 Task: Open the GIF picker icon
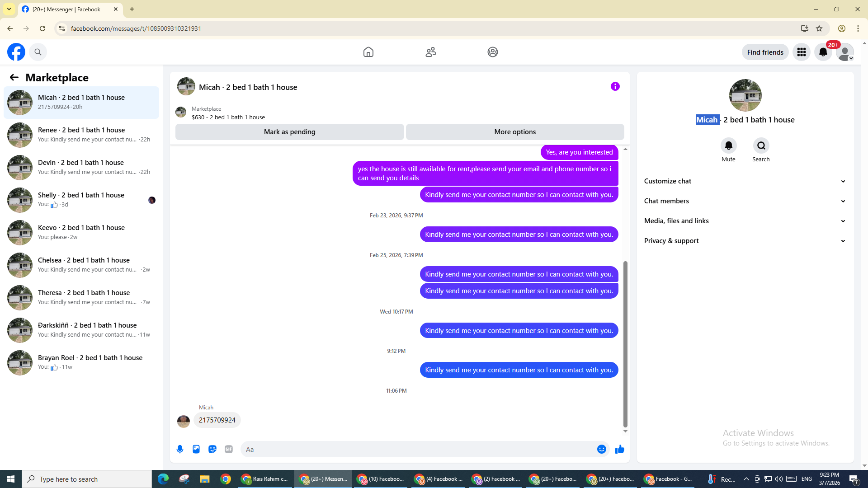pyautogui.click(x=229, y=449)
